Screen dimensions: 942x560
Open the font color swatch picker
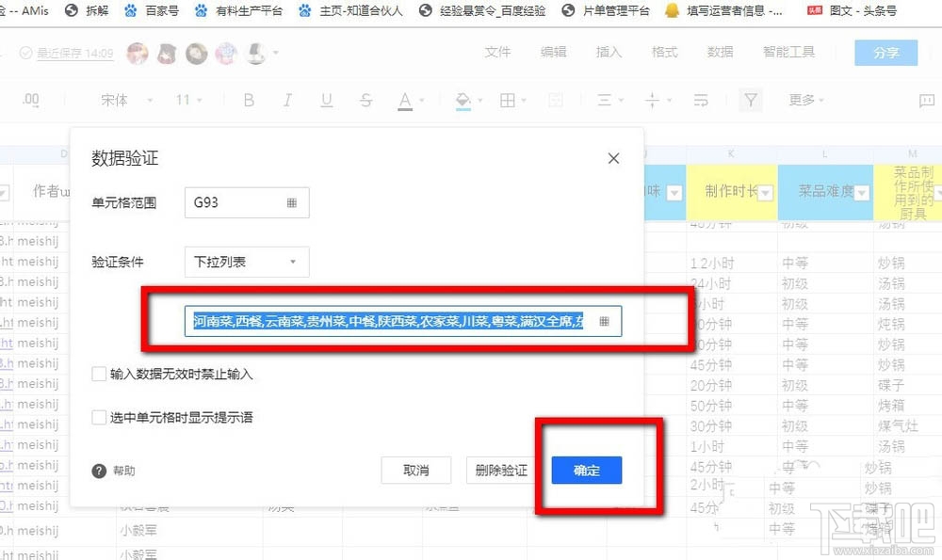pos(406,100)
